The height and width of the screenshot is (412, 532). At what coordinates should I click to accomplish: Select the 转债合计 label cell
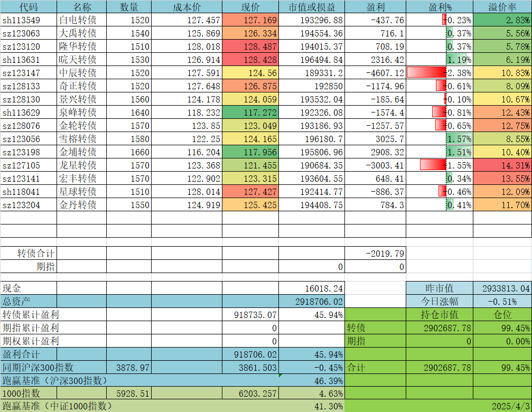click(x=29, y=254)
